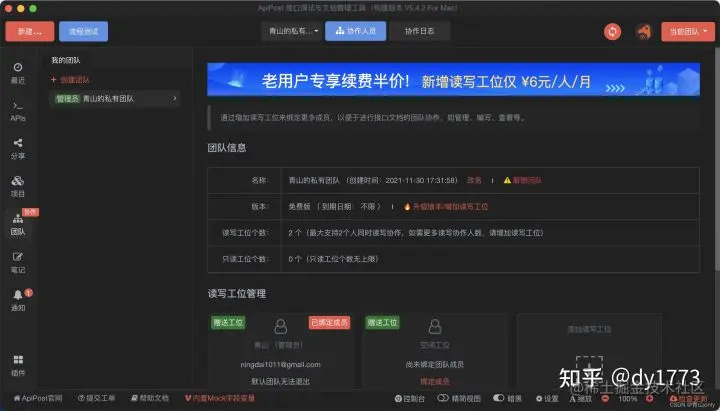Click the 免费版 version value

click(299, 207)
